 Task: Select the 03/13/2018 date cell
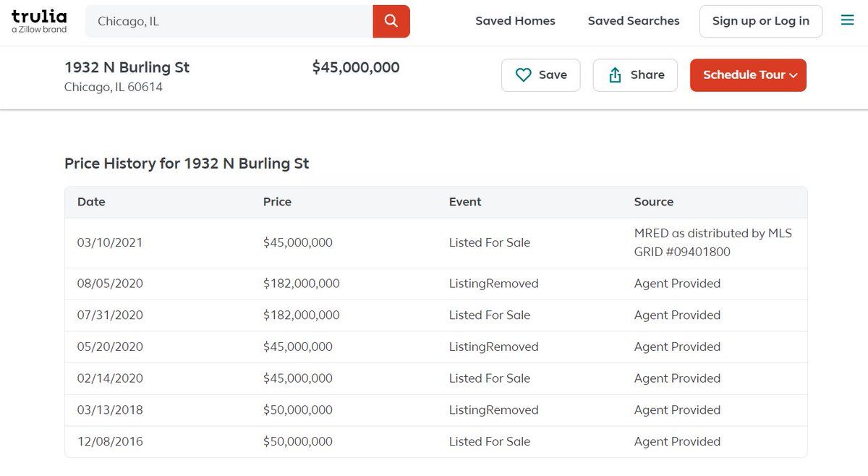coord(110,410)
